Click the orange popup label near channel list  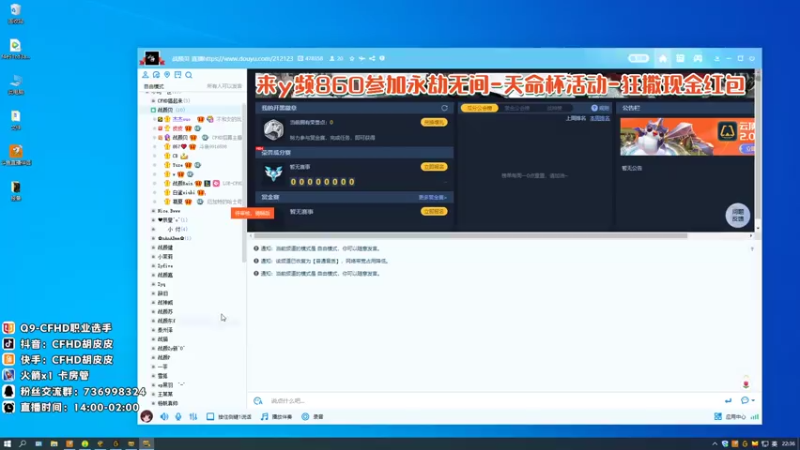[253, 213]
